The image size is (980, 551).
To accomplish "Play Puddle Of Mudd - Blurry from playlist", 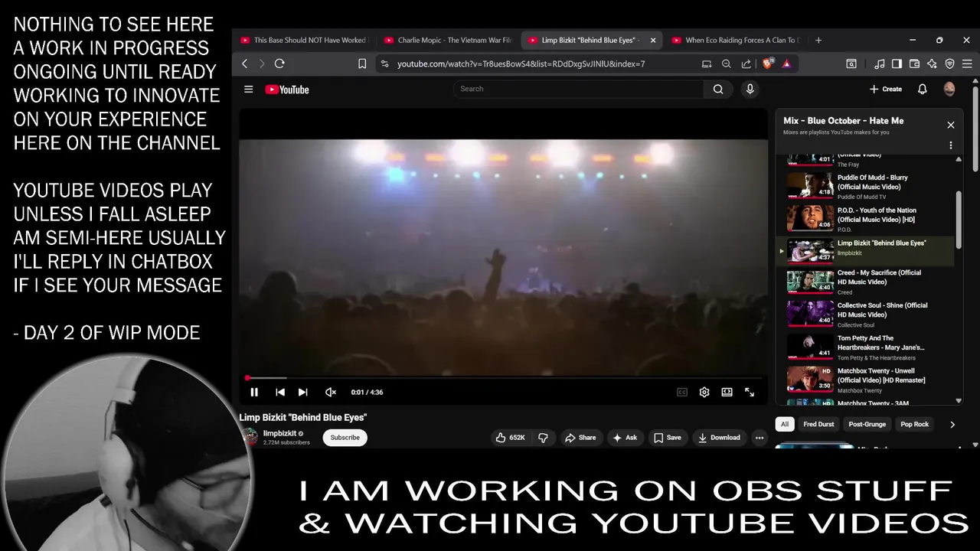I will click(x=865, y=186).
